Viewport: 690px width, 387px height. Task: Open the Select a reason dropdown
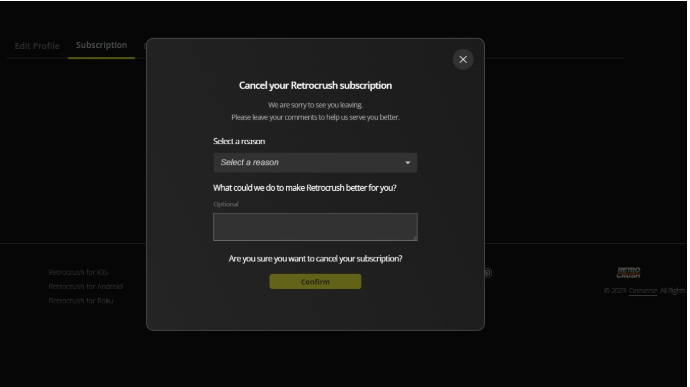point(315,162)
